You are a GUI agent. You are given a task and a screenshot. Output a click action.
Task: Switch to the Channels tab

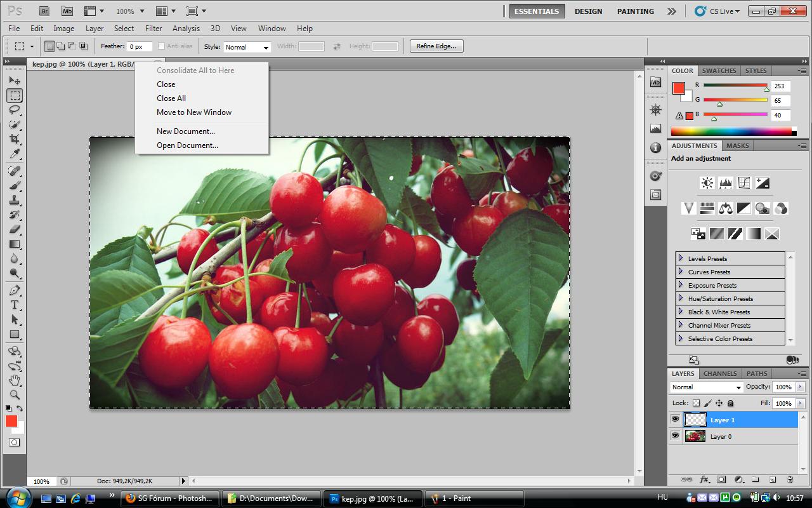tap(720, 373)
